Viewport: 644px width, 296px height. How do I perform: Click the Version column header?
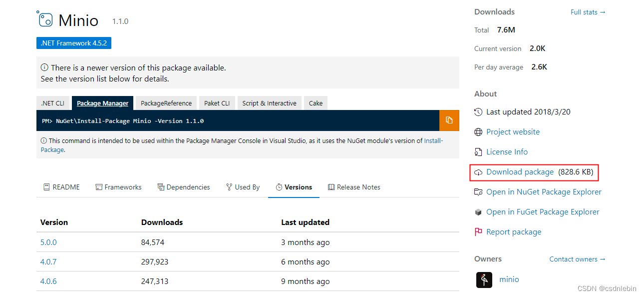(54, 222)
